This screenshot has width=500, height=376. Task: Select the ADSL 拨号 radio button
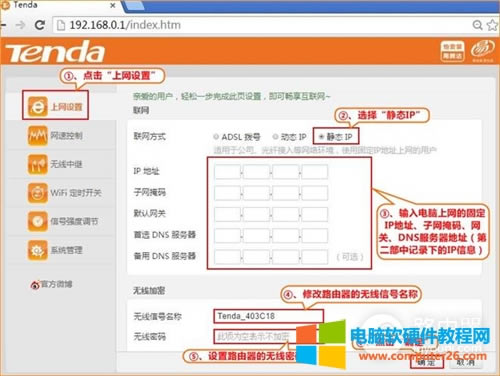pyautogui.click(x=216, y=137)
